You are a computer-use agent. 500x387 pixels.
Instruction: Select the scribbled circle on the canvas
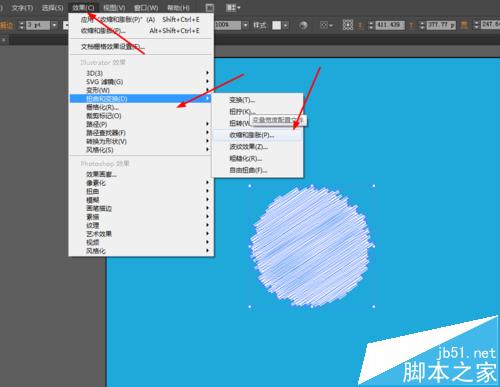312,246
